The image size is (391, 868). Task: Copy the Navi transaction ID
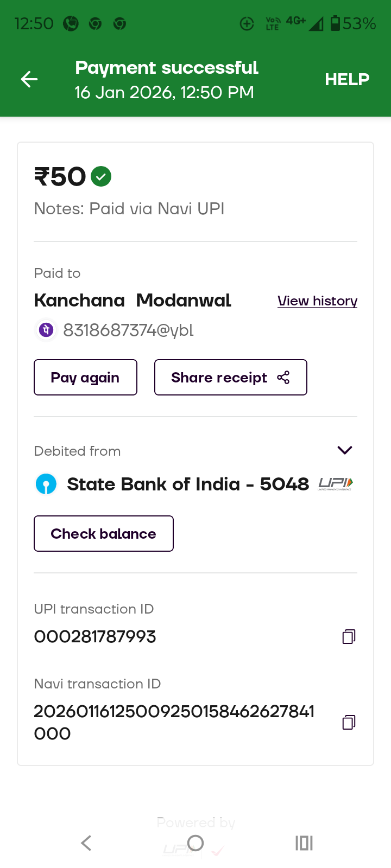click(x=349, y=722)
